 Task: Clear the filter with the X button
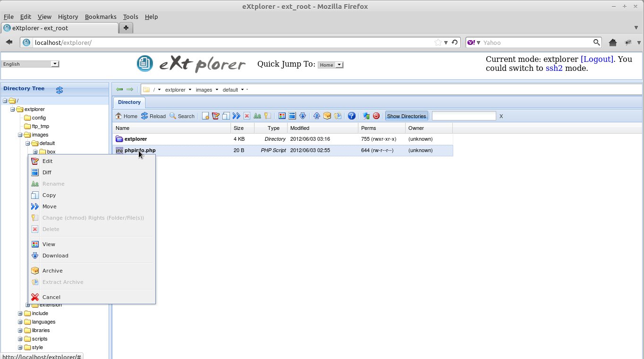501,116
